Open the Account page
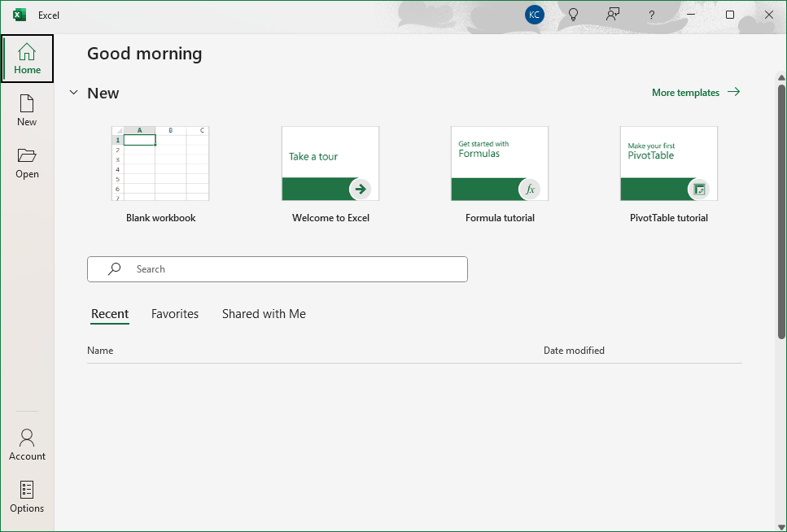Image resolution: width=787 pixels, height=532 pixels. 27,445
